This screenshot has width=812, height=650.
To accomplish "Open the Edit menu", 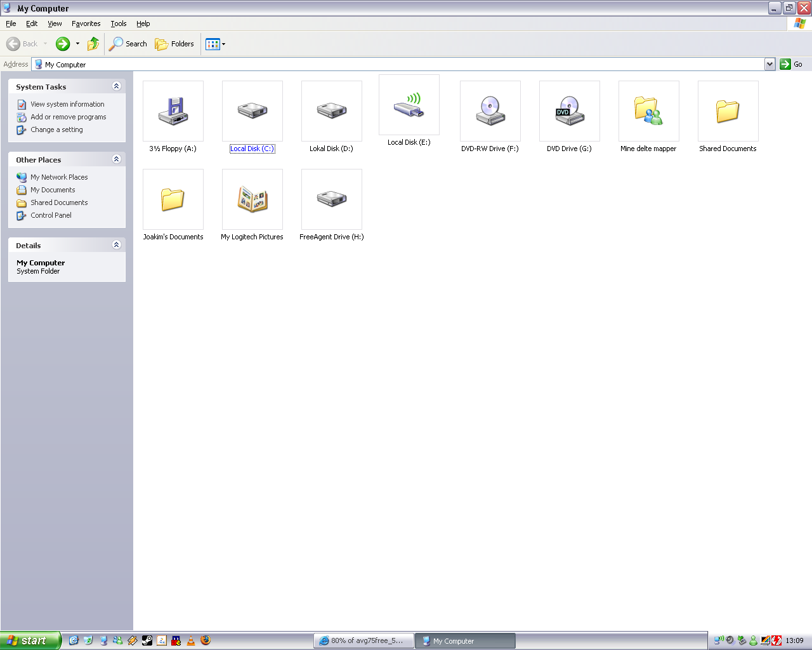I will 32,23.
